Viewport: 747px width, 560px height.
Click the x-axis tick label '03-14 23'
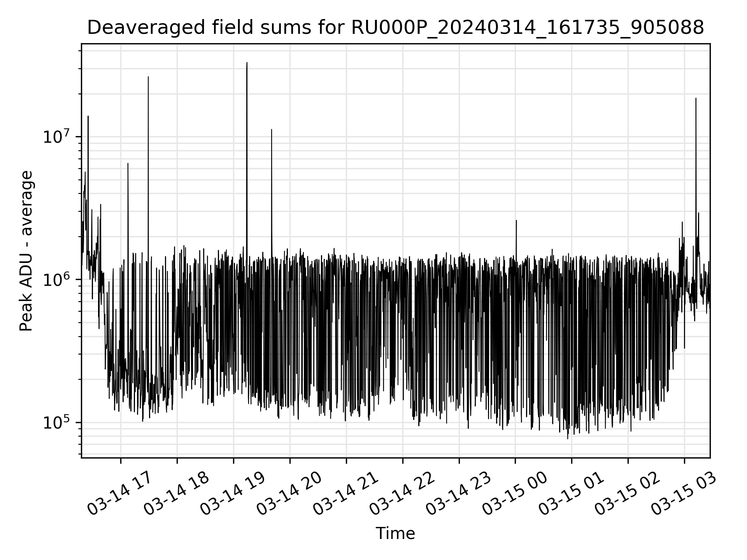pyautogui.click(x=458, y=493)
